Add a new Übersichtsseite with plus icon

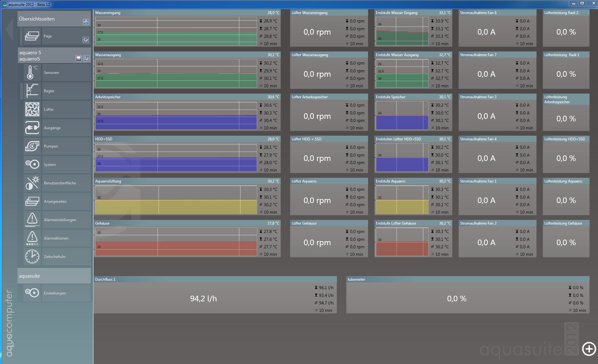(86, 22)
